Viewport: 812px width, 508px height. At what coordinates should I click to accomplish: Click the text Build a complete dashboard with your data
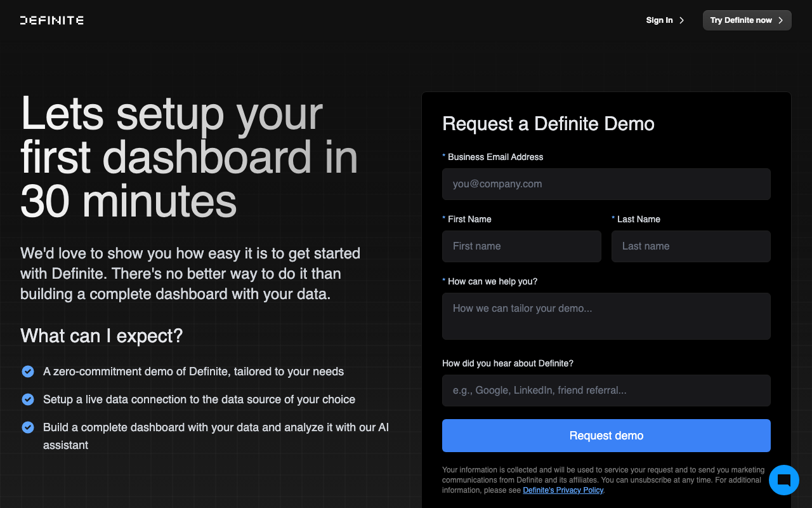tap(216, 436)
